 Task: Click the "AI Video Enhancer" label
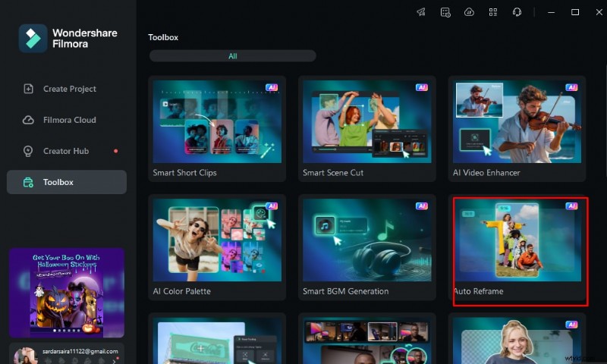[486, 173]
